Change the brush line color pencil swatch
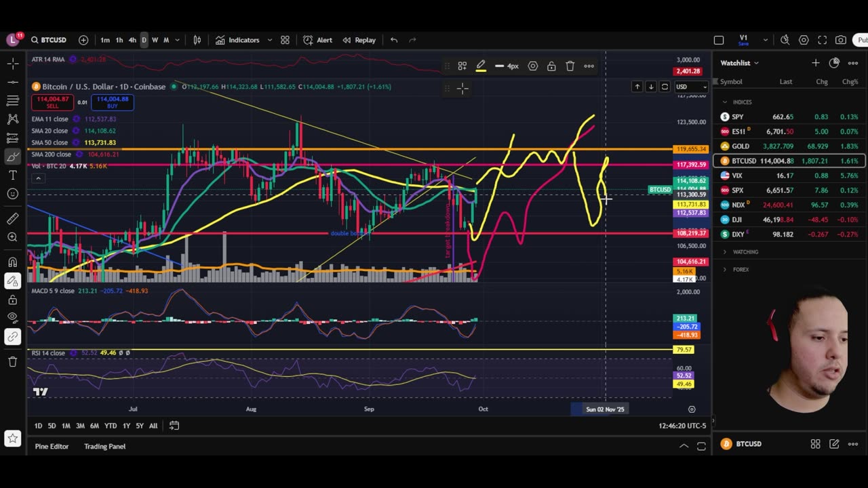The image size is (868, 488). [481, 66]
